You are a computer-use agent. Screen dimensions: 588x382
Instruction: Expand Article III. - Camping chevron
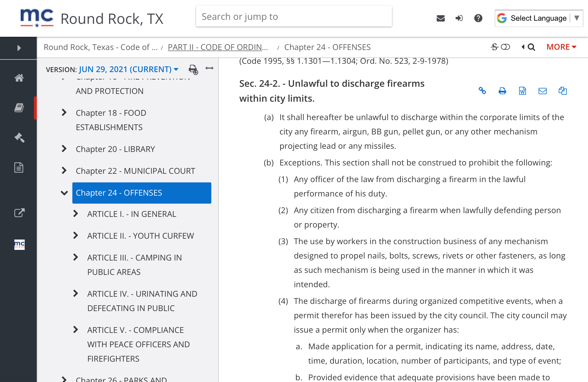tap(76, 257)
